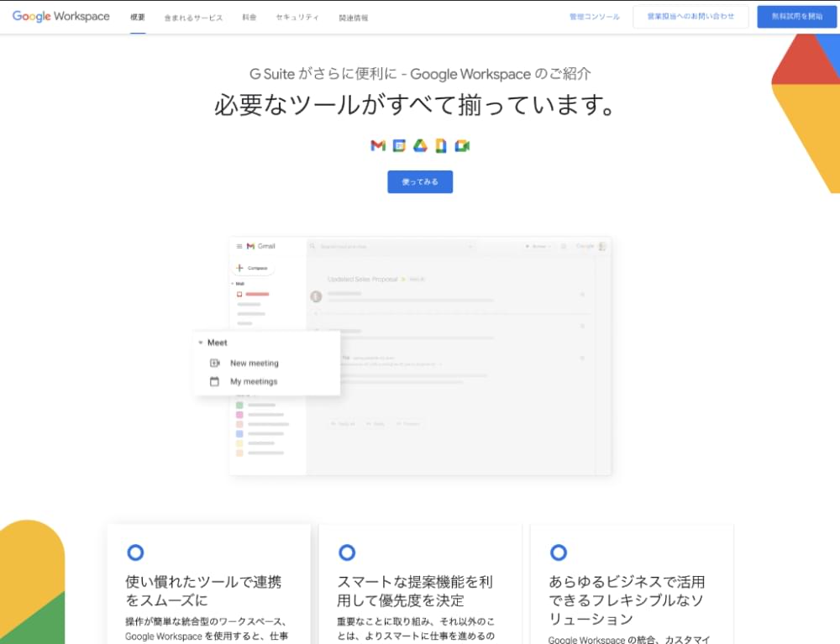Open the hamburger menu in the Gmail mockup
The height and width of the screenshot is (644, 840).
click(239, 244)
